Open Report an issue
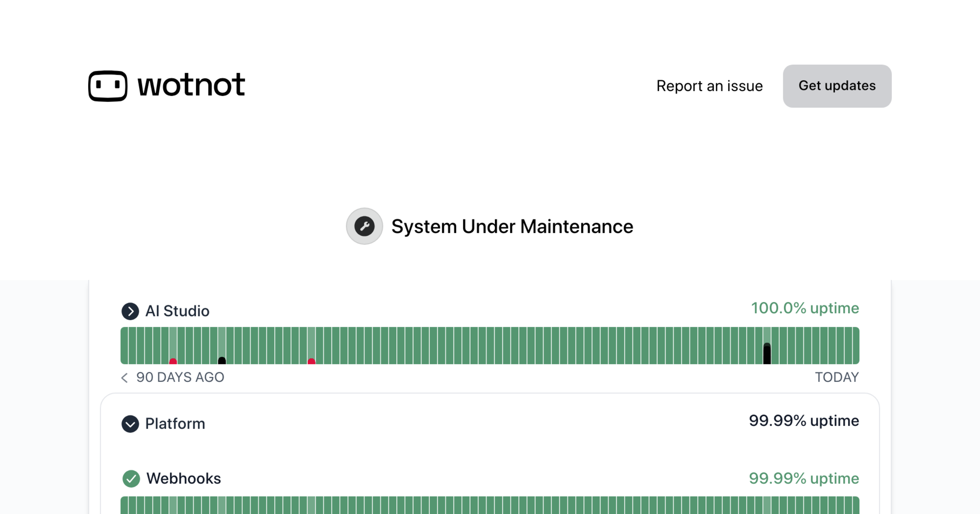This screenshot has width=980, height=514. click(x=709, y=86)
